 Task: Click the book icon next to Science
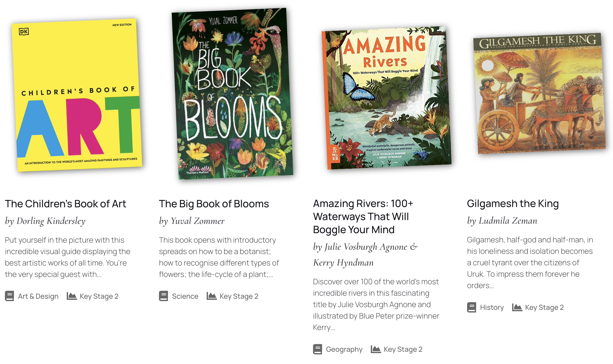click(x=164, y=296)
